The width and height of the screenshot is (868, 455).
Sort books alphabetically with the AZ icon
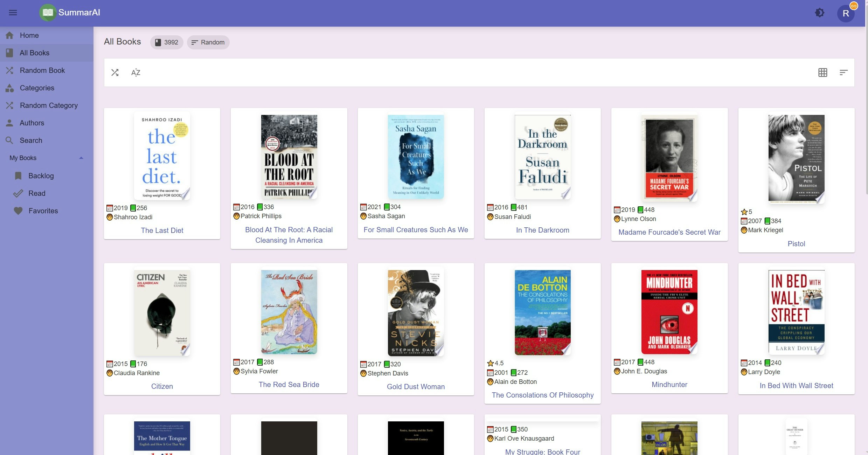point(136,73)
